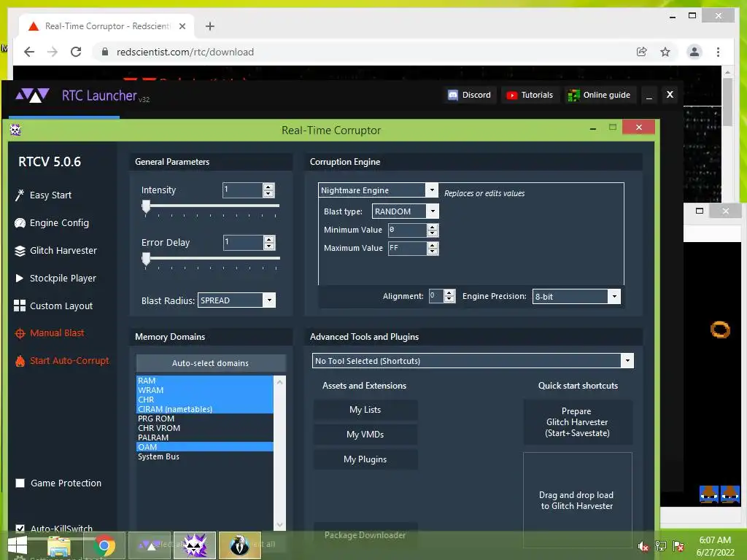Viewport: 747px width, 560px height.
Task: Open Blast Radius SPREAD dropdown
Action: click(x=270, y=300)
